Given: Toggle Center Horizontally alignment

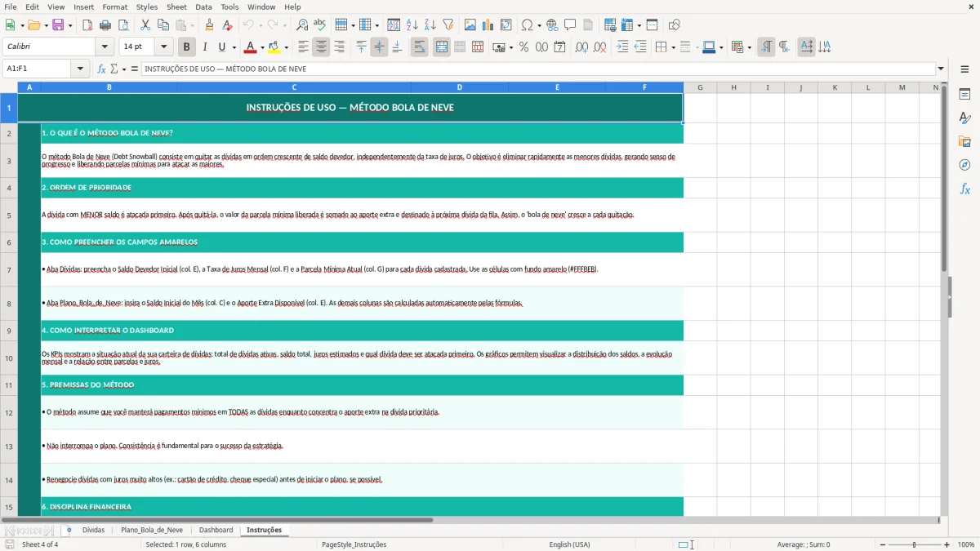Looking at the screenshot, I should pos(321,47).
